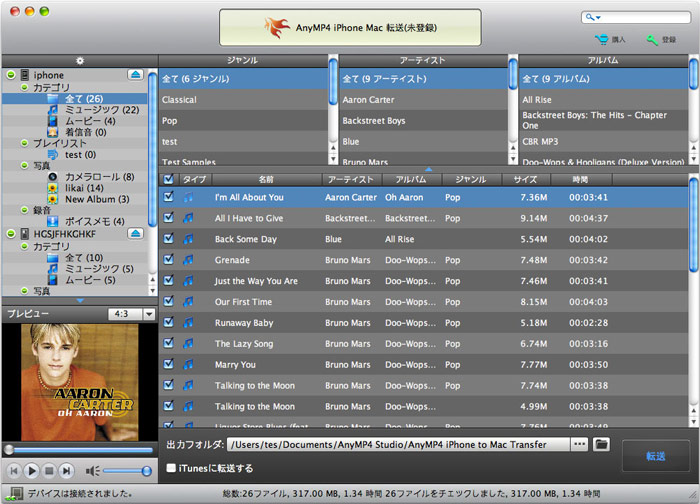This screenshot has width=700, height=504.
Task: Click the settings gear in sidebar header
Action: [78, 61]
